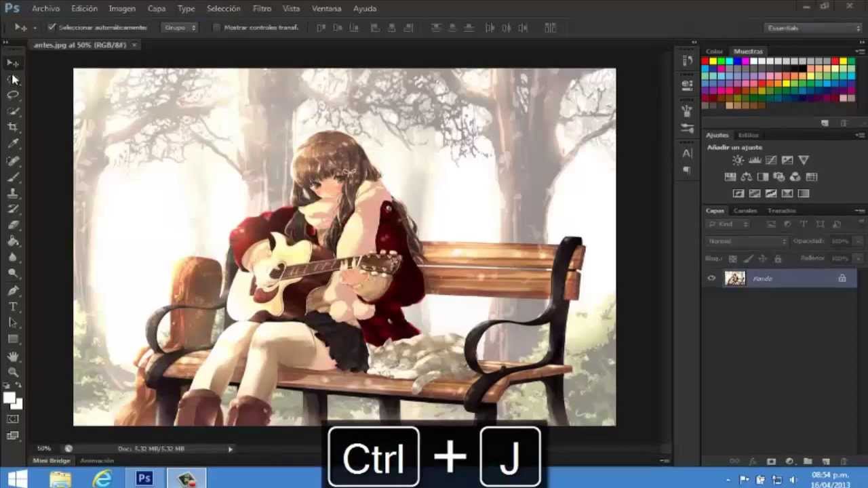This screenshot has height=488, width=868.
Task: Select the Paint Bucket tool
Action: click(13, 242)
